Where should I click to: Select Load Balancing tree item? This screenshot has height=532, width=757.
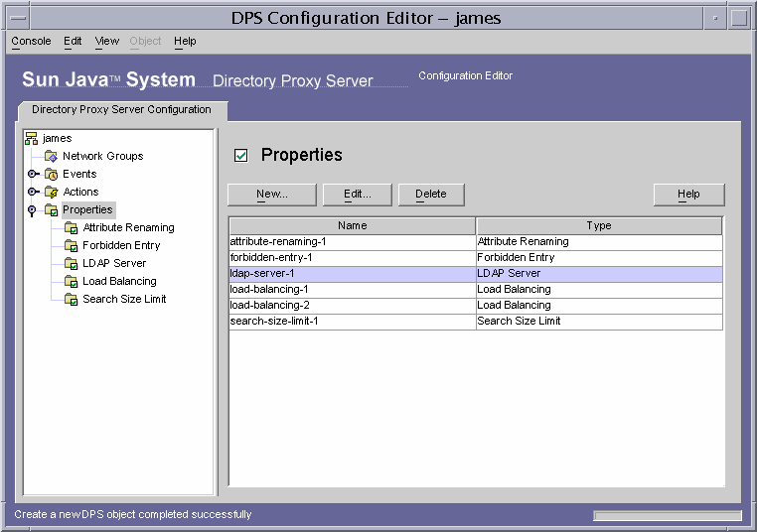point(120,281)
